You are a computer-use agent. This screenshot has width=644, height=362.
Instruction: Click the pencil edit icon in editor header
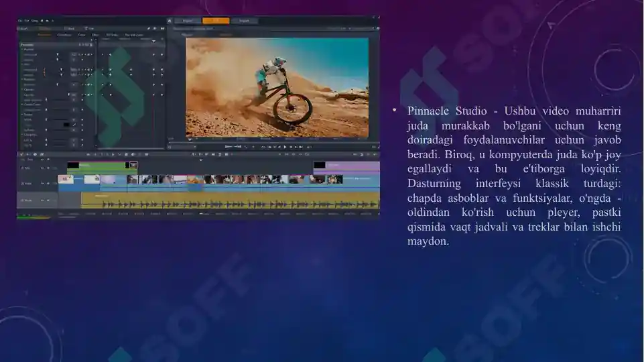click(x=149, y=28)
